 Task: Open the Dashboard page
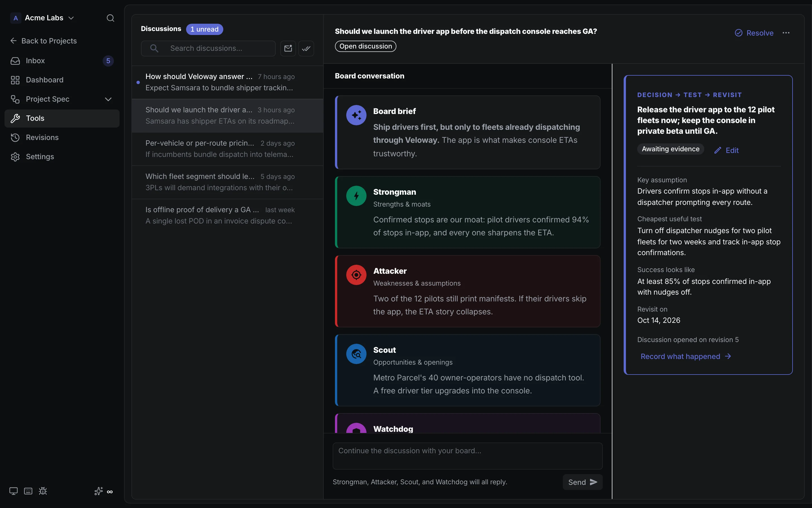point(62,80)
